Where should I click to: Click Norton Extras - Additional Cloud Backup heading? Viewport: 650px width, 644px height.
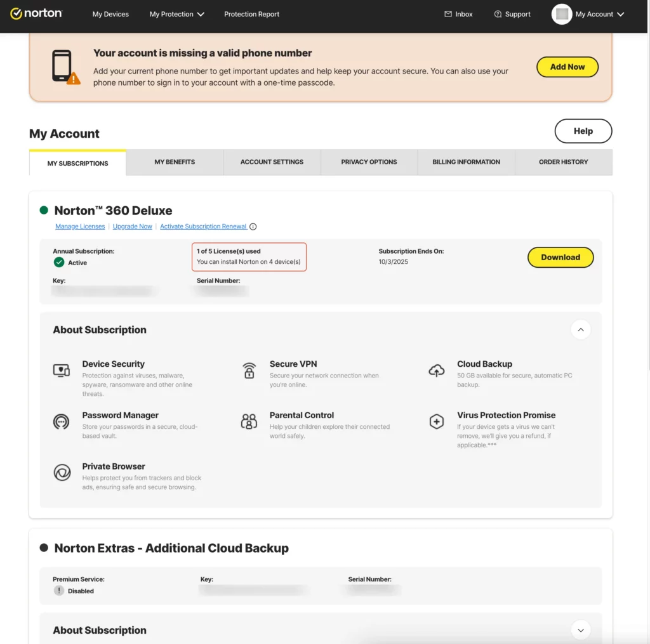171,548
